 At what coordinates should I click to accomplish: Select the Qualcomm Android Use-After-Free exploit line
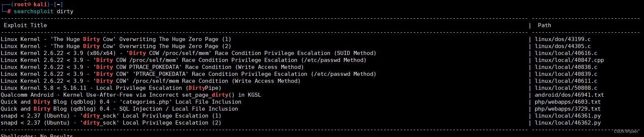[131, 95]
